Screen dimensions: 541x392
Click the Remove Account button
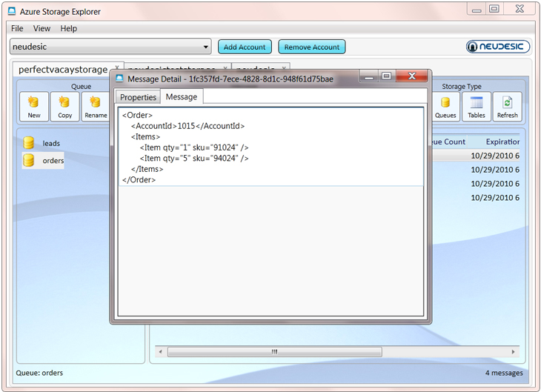pyautogui.click(x=311, y=47)
